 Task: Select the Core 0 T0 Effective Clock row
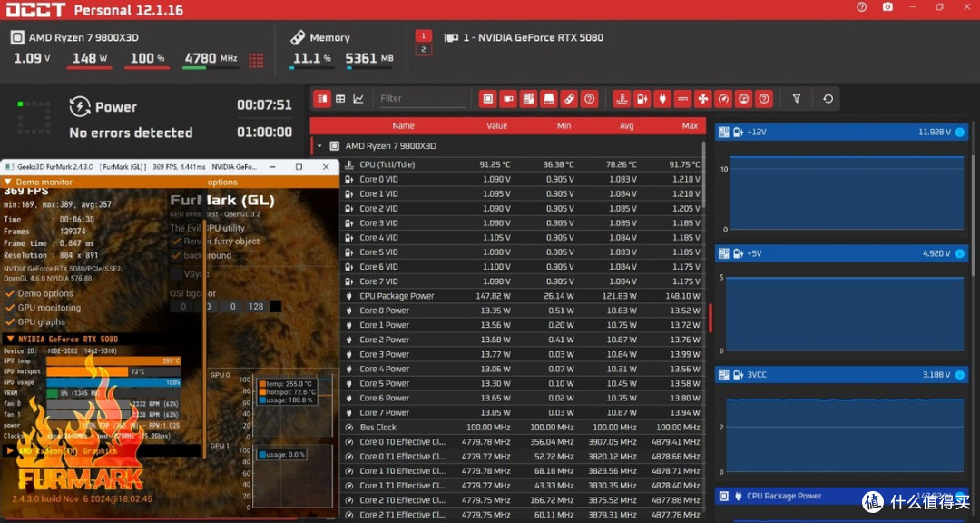pos(522,442)
